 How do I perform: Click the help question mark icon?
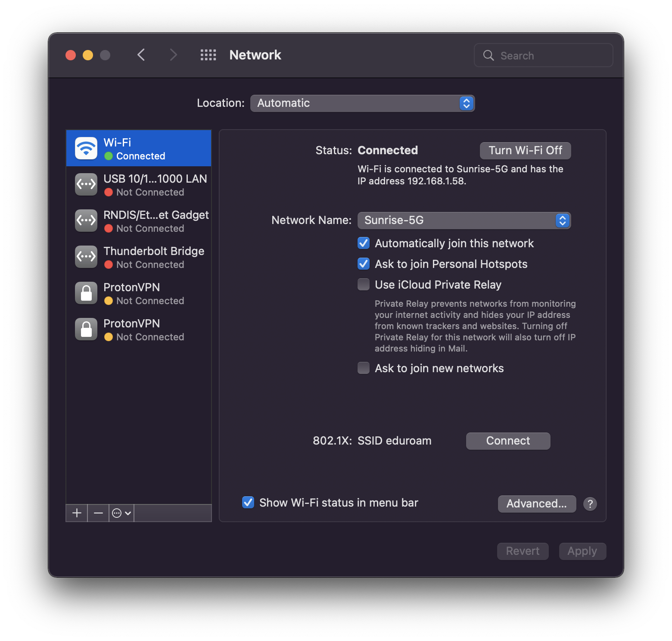tap(590, 504)
